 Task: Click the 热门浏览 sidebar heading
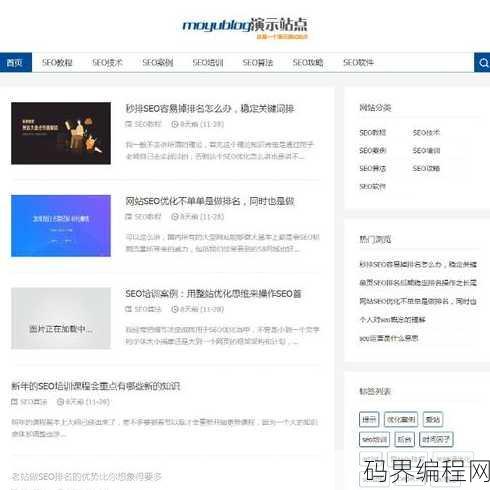pos(375,239)
